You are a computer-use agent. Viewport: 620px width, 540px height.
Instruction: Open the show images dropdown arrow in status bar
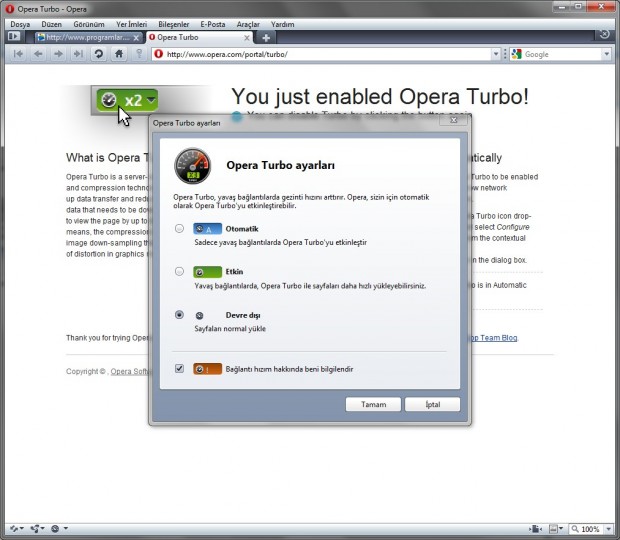(561, 529)
